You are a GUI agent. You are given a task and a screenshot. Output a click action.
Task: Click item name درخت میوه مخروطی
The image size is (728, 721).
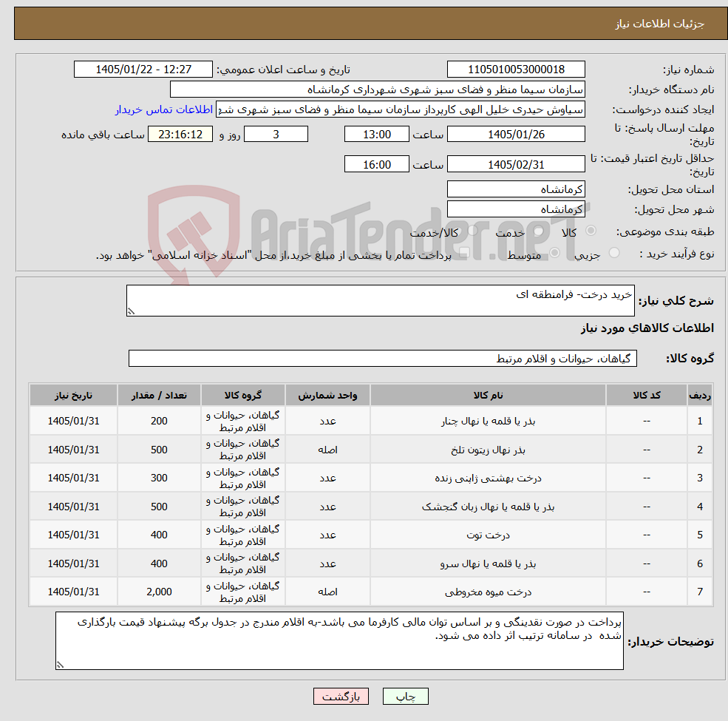(488, 592)
